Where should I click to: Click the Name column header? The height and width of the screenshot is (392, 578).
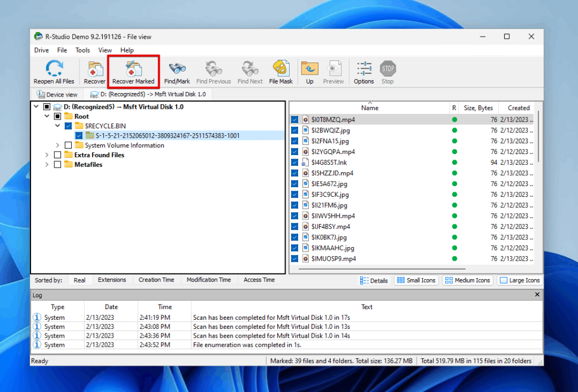coord(370,107)
